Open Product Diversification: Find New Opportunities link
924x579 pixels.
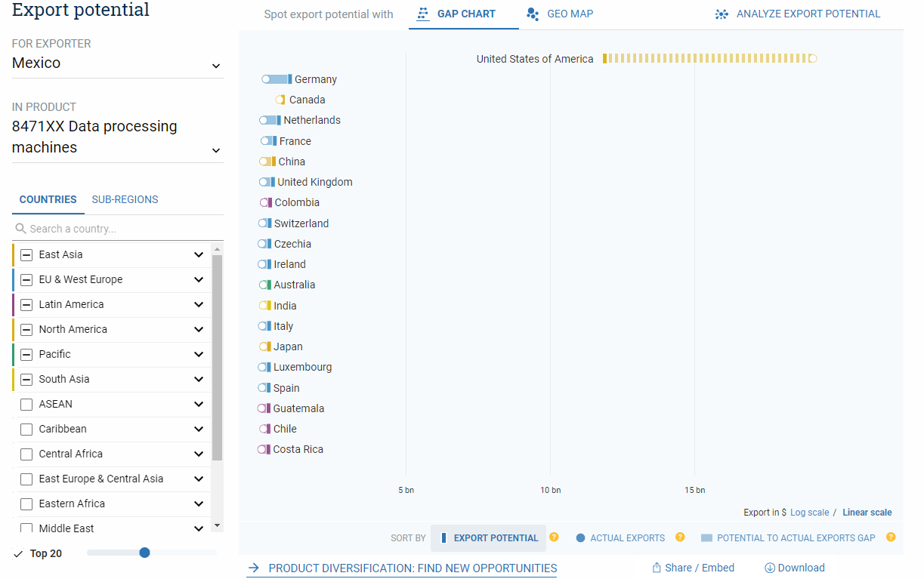coord(412,568)
